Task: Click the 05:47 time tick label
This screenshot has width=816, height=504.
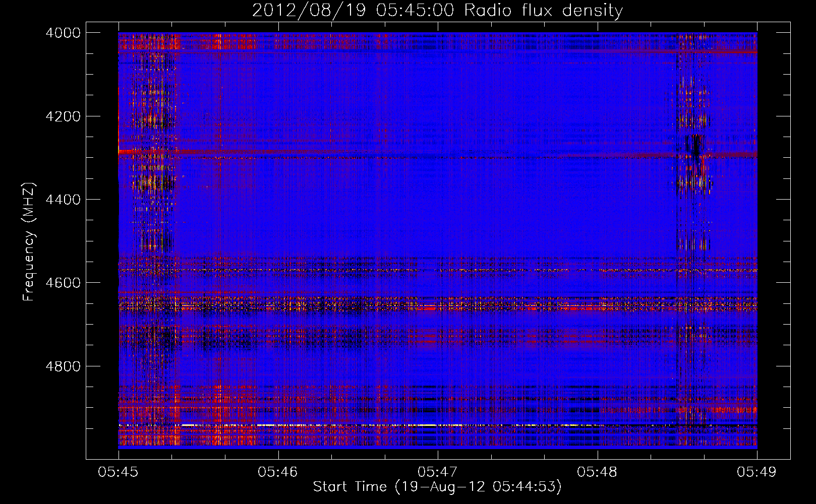Action: pyautogui.click(x=438, y=472)
